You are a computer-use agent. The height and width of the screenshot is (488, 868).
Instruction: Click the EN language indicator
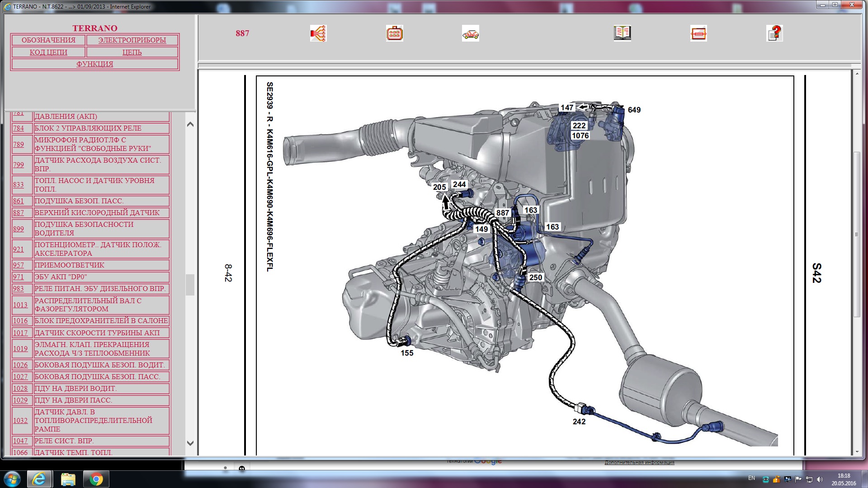pos(751,478)
